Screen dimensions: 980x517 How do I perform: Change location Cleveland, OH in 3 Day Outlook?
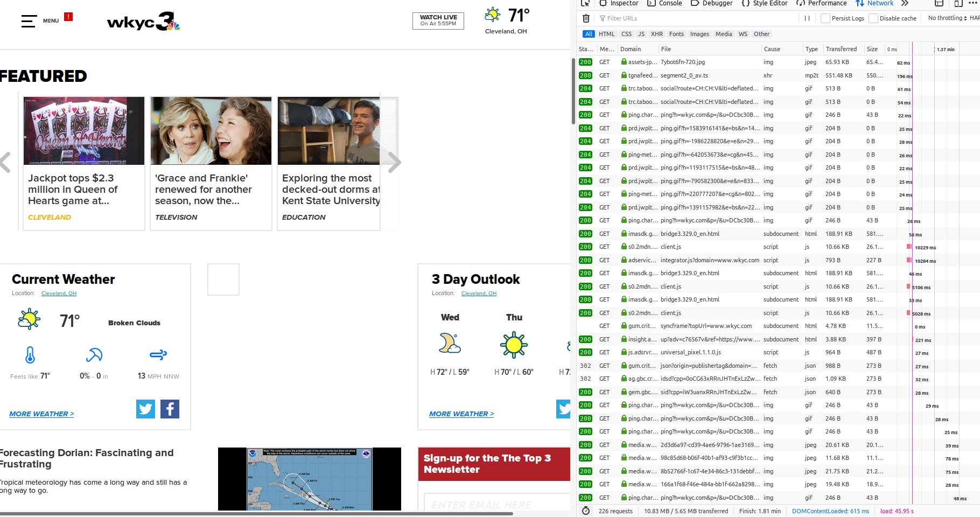click(479, 294)
